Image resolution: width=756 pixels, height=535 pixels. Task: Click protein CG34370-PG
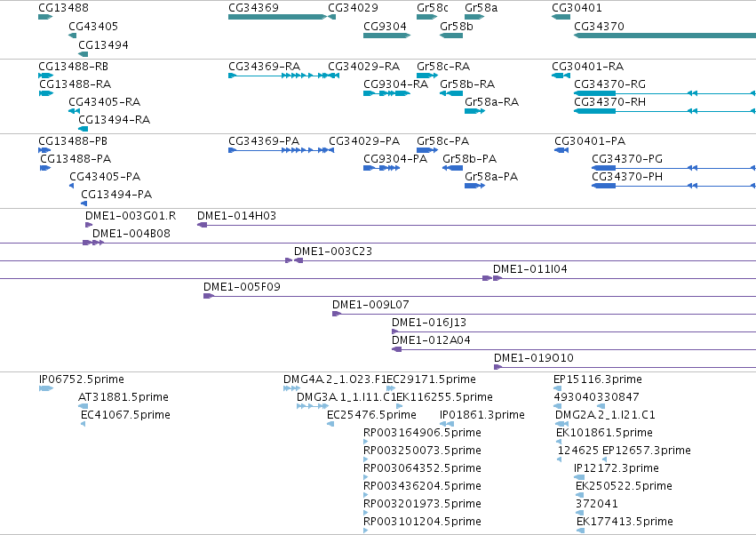[x=627, y=159]
